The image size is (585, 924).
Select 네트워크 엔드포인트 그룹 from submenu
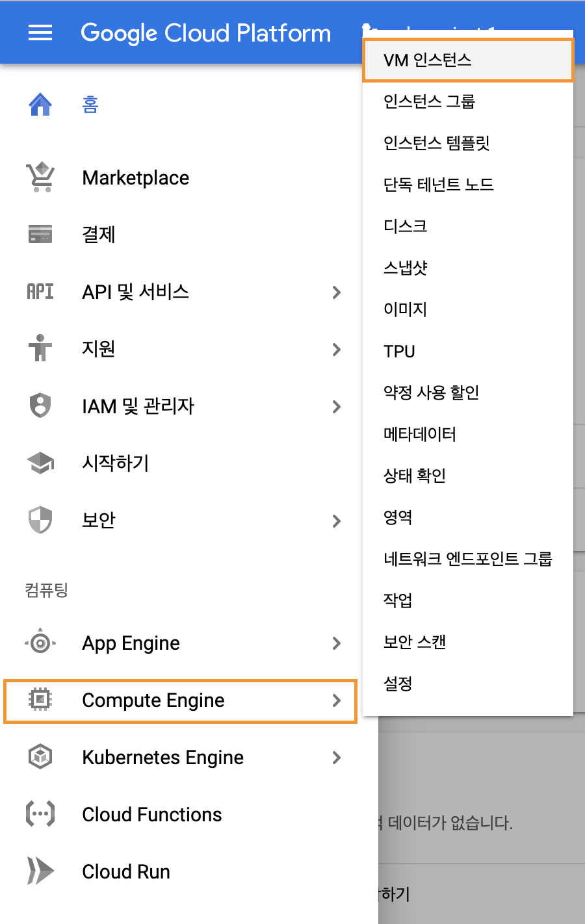pos(468,559)
